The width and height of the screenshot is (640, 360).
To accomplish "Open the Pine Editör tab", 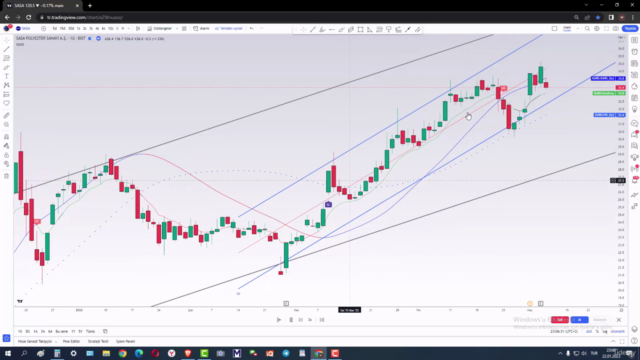I will [x=71, y=341].
